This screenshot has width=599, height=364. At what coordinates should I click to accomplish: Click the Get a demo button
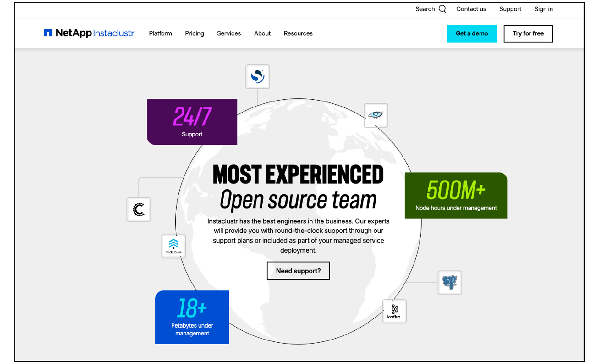click(472, 33)
